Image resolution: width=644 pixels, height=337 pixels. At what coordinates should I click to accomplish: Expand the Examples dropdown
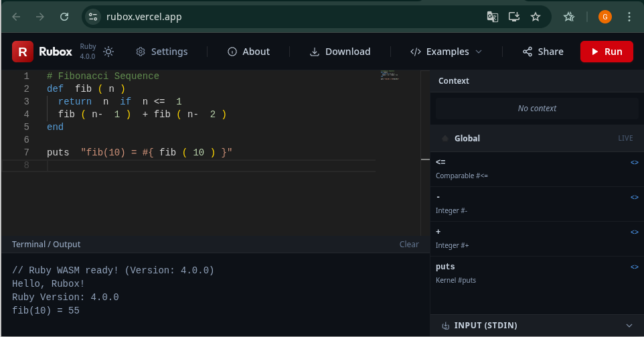446,52
